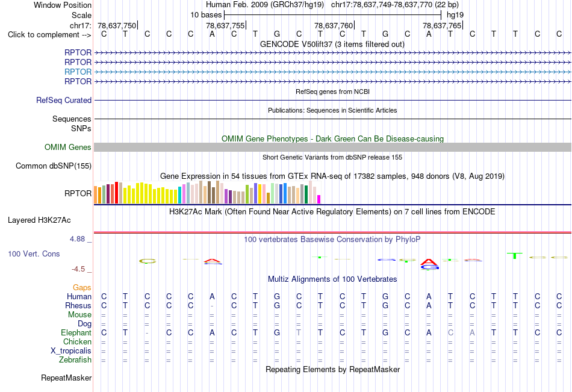Image resolution: width=572 pixels, height=392 pixels.
Task: Click the 78,637,760 position tick label
Action: pyautogui.click(x=334, y=25)
